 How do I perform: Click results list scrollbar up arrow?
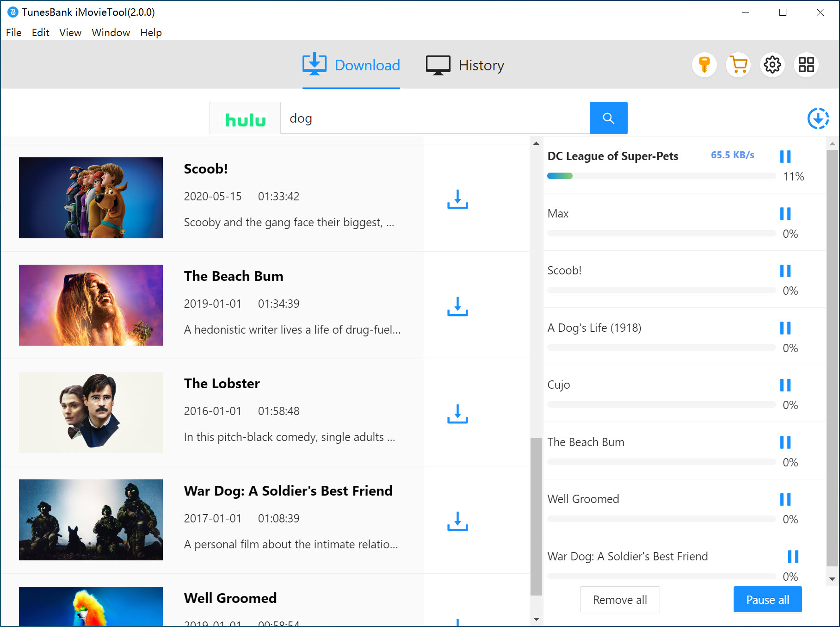tap(536, 143)
